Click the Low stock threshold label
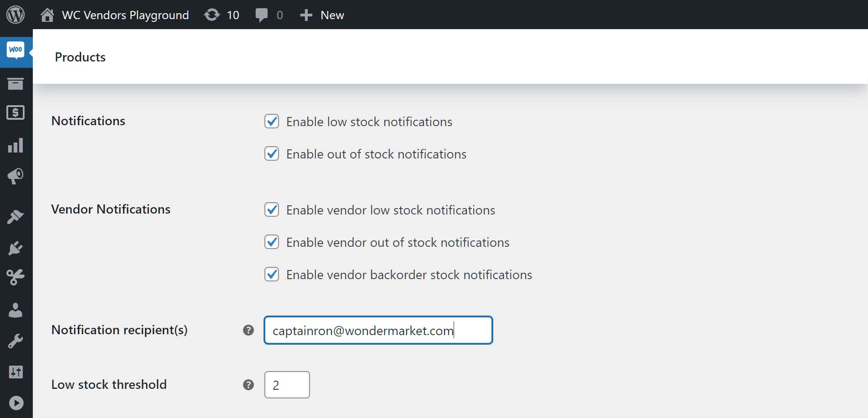Image resolution: width=868 pixels, height=418 pixels. [x=109, y=384]
